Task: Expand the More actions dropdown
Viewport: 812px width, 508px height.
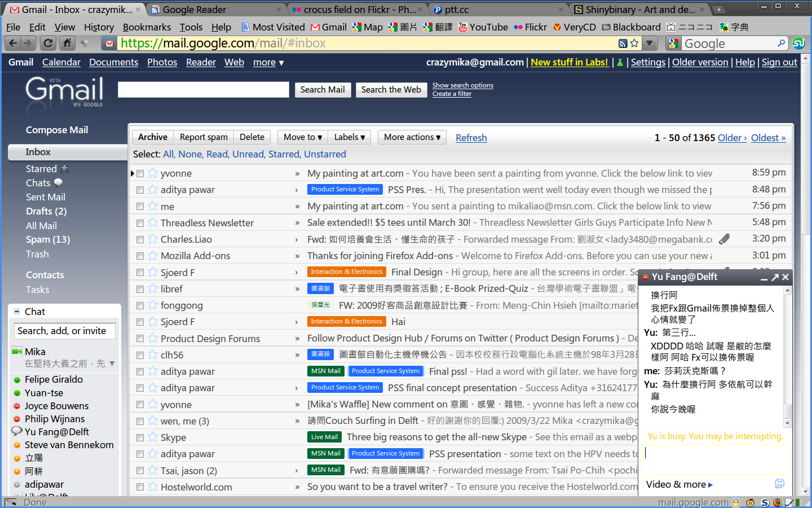Action: click(x=412, y=137)
